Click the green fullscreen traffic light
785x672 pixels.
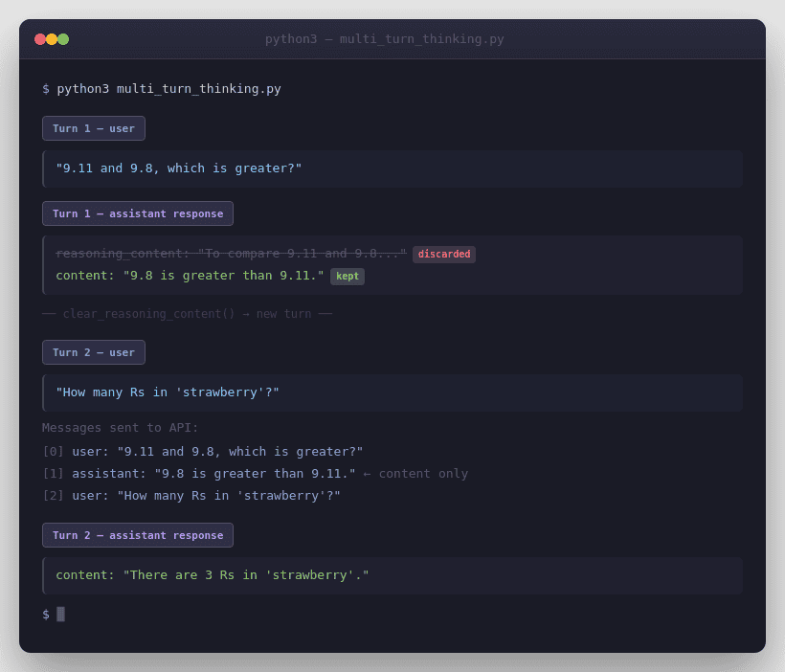[63, 39]
